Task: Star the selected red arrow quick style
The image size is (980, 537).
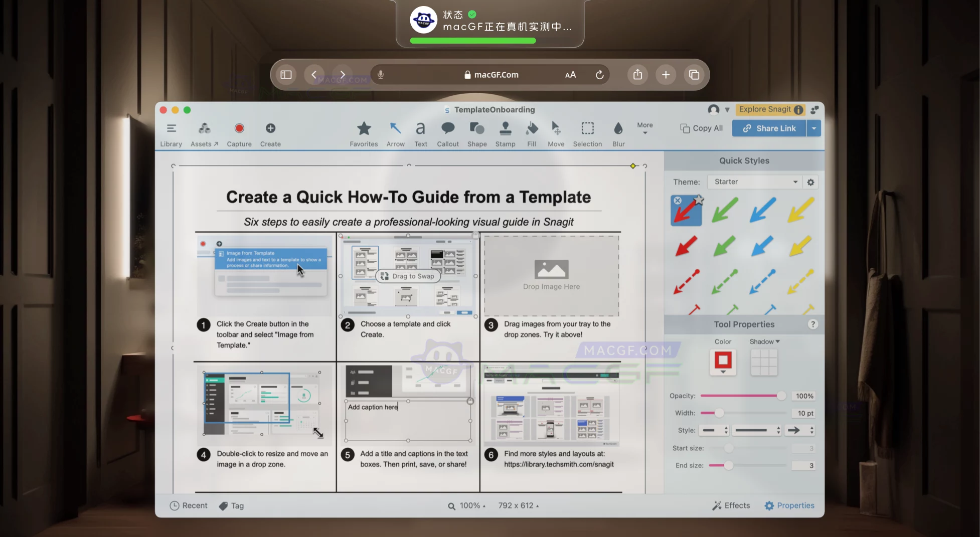Action: click(698, 200)
